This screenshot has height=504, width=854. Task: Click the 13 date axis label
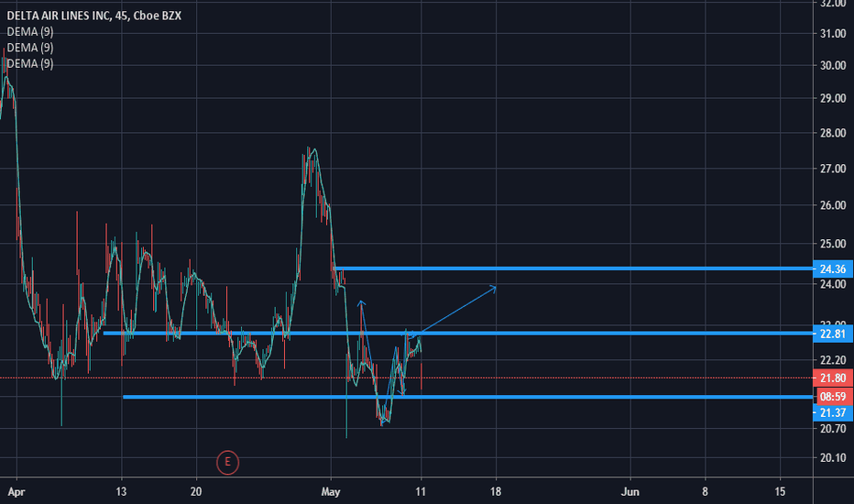121,492
